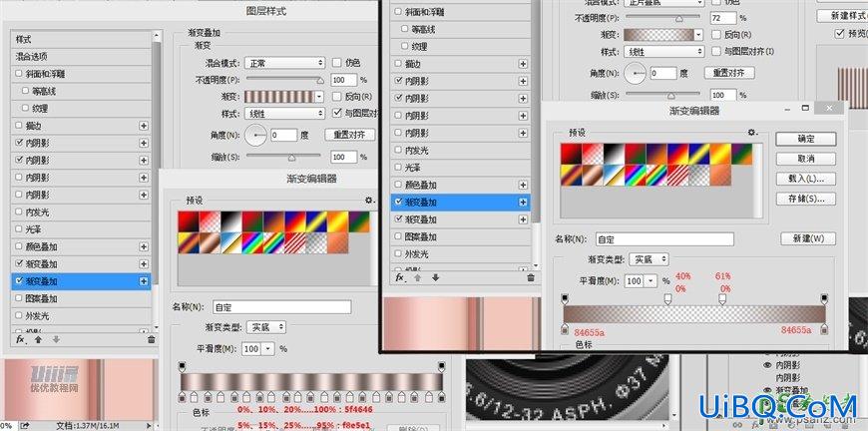Viewport: 868px width, 431px height.
Task: Open the presets gear menu in the left gradient editor
Action: pyautogui.click(x=370, y=201)
